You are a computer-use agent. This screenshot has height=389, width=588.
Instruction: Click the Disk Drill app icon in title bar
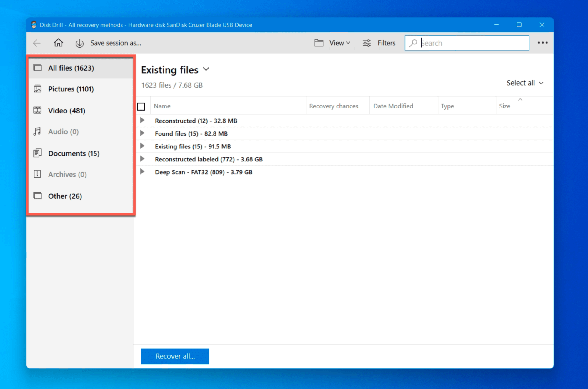click(34, 25)
